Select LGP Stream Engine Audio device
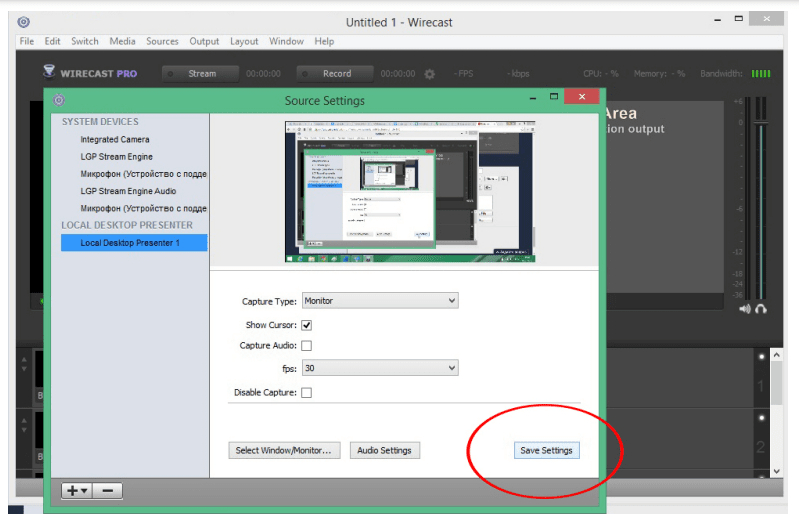 (x=128, y=191)
